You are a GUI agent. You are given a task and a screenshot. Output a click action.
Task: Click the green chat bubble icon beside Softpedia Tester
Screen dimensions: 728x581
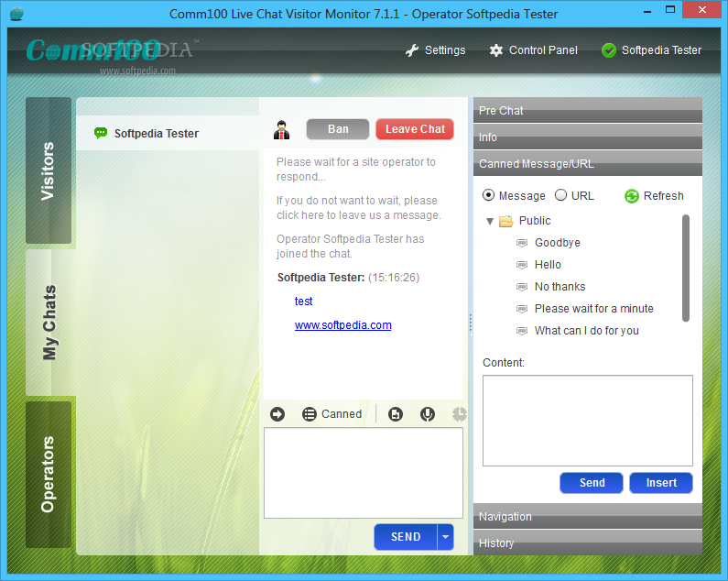click(x=101, y=134)
